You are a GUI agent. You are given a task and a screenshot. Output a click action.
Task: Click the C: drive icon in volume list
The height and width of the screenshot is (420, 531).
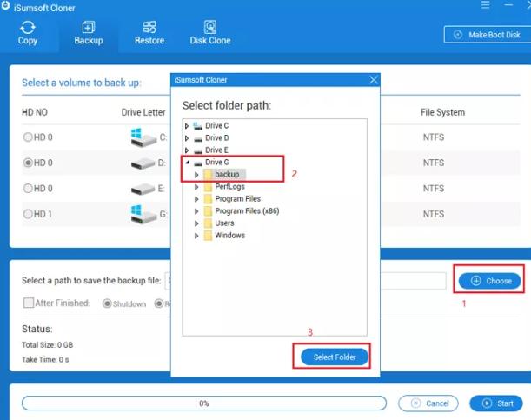tap(143, 137)
